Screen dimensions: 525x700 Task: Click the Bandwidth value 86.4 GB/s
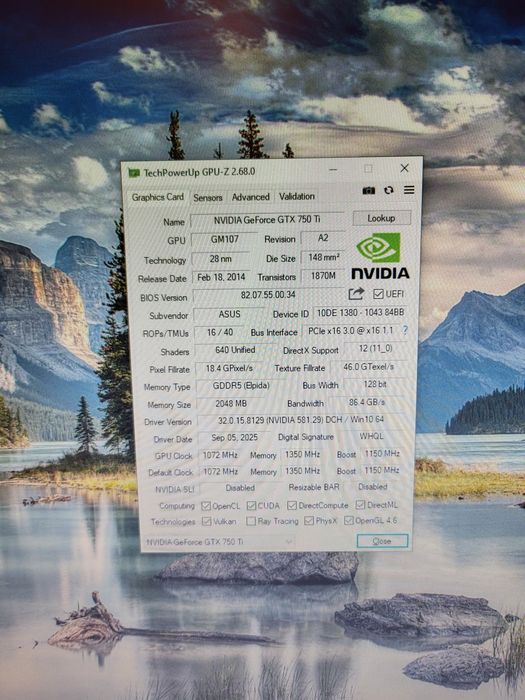pyautogui.click(x=367, y=402)
